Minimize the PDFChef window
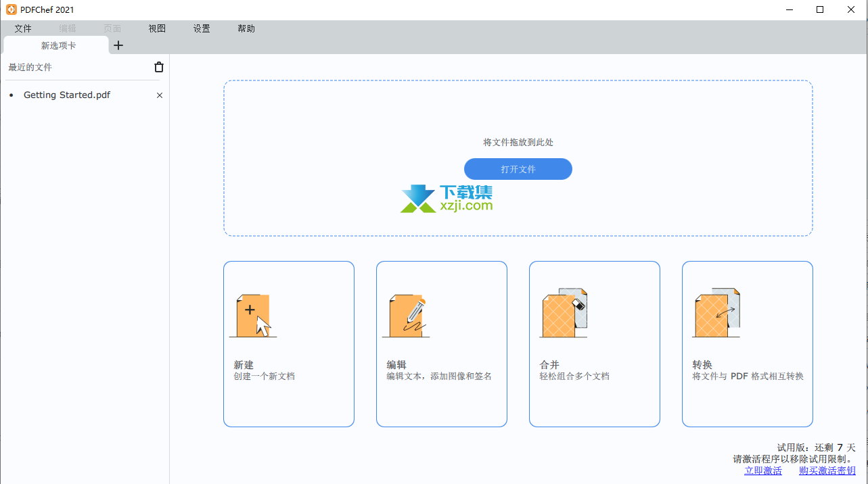The height and width of the screenshot is (484, 868). [x=789, y=9]
